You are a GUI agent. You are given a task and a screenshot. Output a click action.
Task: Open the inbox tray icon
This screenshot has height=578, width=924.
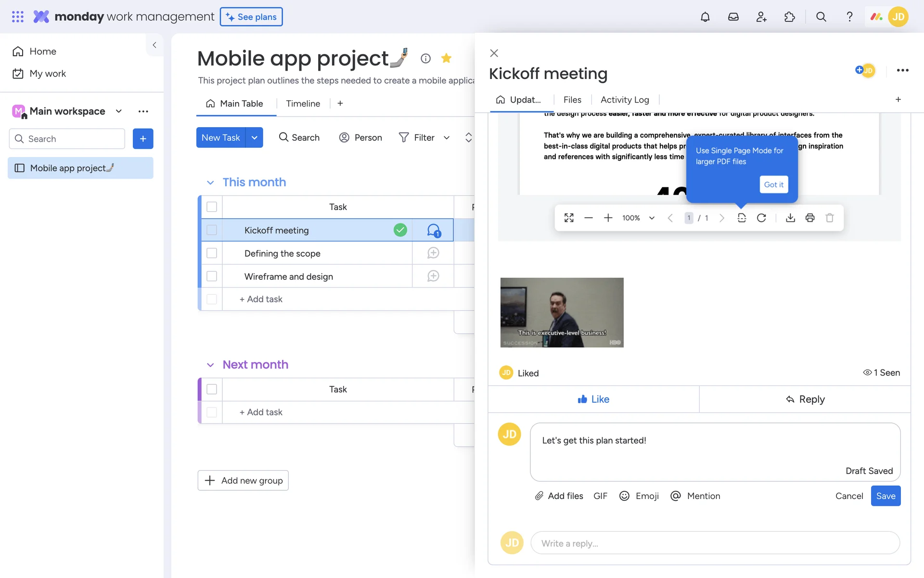[x=733, y=17]
